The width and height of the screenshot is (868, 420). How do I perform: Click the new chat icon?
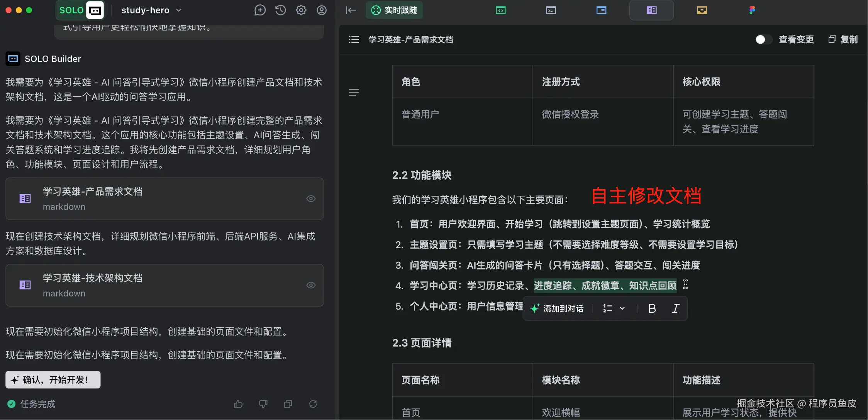260,10
